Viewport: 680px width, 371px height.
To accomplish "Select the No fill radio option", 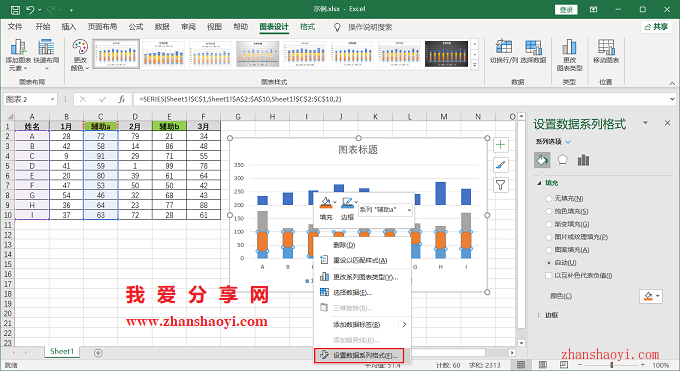I will click(x=549, y=198).
